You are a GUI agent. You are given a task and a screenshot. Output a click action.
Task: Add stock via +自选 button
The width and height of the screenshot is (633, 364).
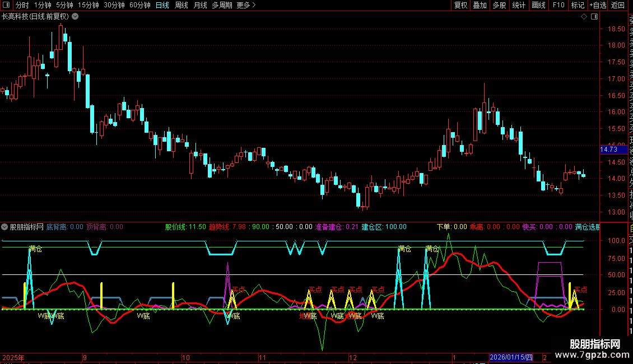tap(598, 5)
